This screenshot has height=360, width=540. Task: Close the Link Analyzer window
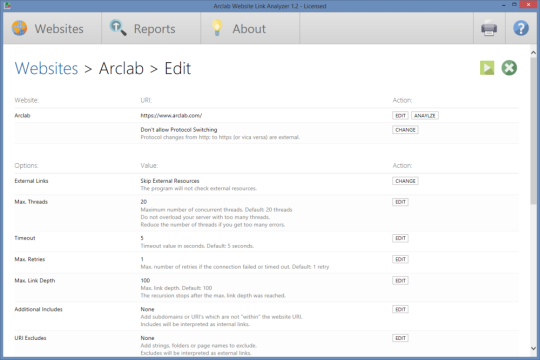[x=529, y=4]
